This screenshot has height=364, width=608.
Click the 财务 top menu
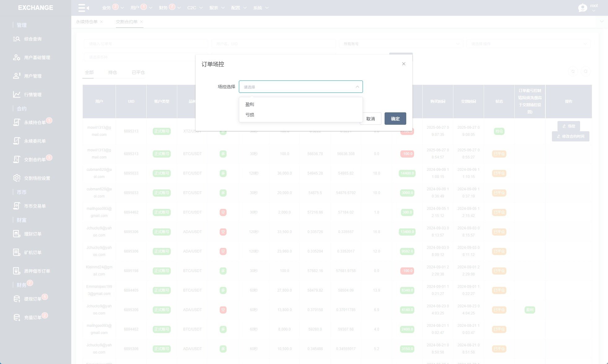coord(163,8)
